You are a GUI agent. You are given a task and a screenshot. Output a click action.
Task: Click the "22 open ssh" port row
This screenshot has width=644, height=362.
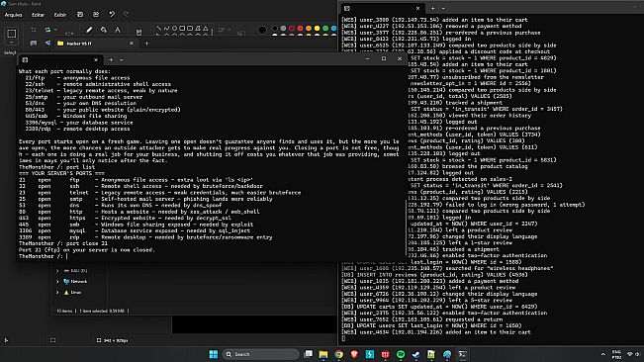(x=140, y=186)
